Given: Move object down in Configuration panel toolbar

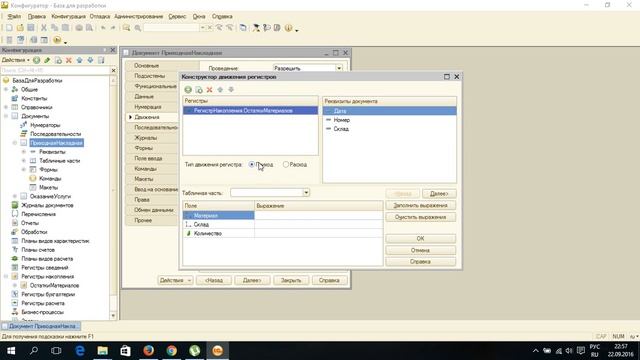Looking at the screenshot, I should pos(90,60).
